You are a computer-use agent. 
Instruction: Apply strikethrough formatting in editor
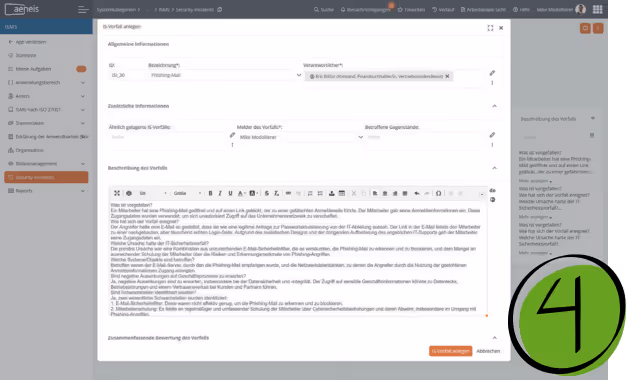[x=267, y=193]
